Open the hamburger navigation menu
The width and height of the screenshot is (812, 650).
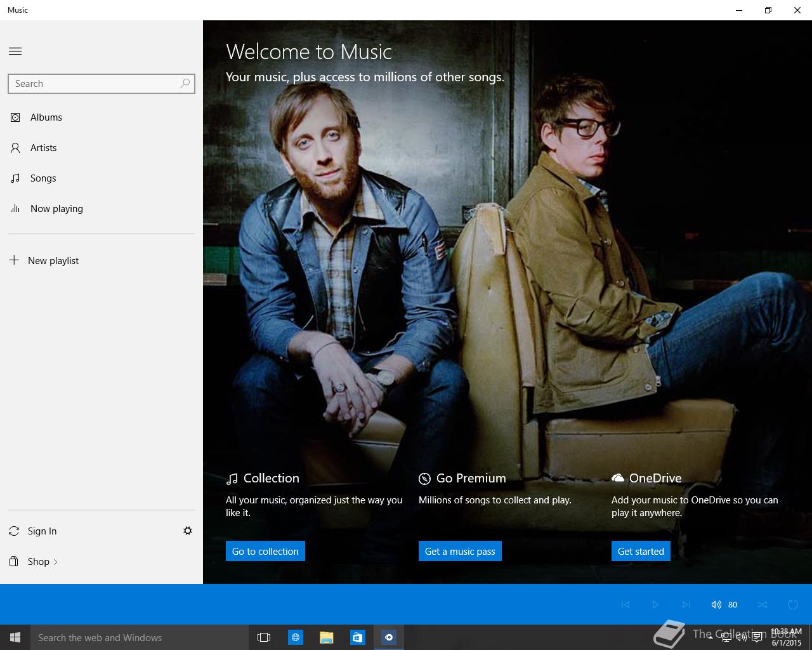(x=15, y=51)
